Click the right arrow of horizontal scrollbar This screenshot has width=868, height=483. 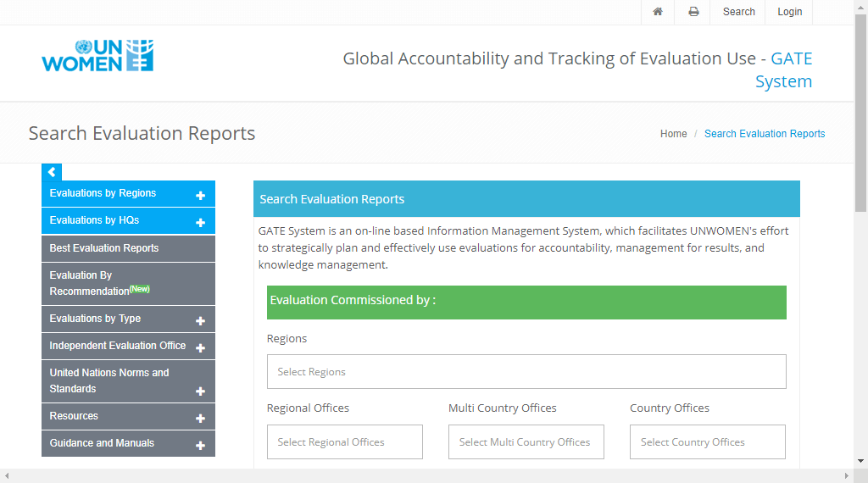coord(846,476)
